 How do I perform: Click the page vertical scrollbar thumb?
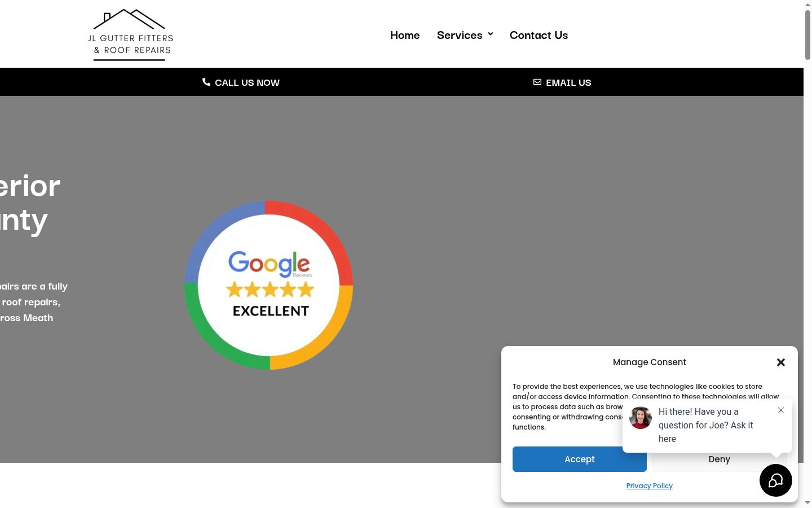pyautogui.click(x=807, y=34)
